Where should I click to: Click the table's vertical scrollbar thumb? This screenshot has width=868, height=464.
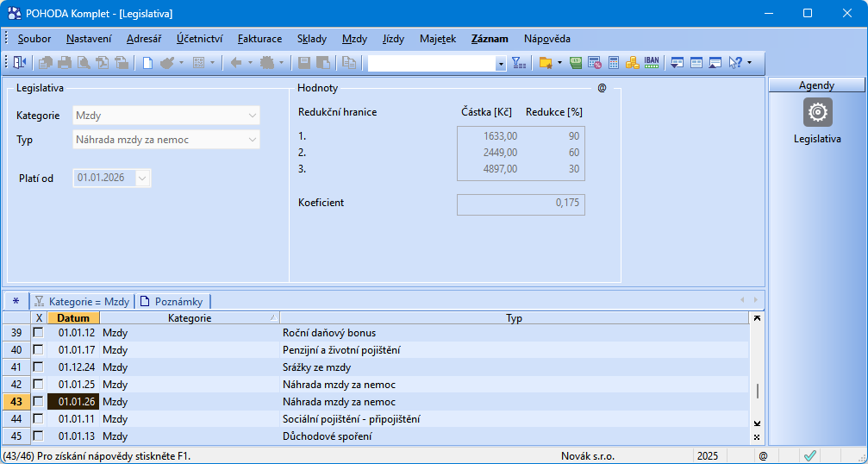pos(757,391)
